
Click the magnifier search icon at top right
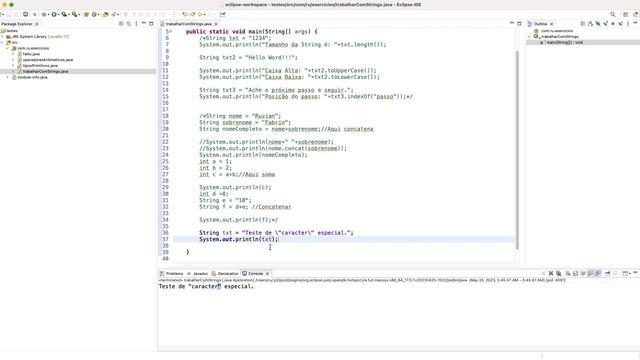[613, 14]
